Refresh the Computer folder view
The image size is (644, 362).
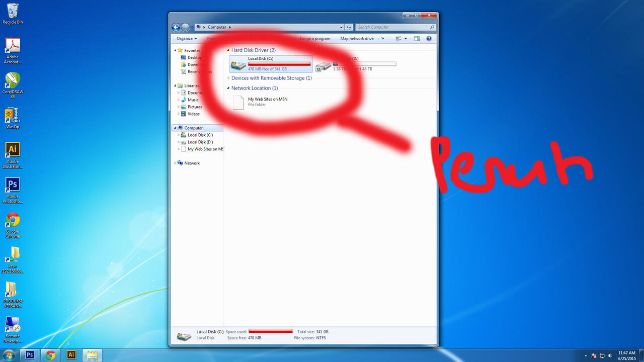pyautogui.click(x=349, y=27)
